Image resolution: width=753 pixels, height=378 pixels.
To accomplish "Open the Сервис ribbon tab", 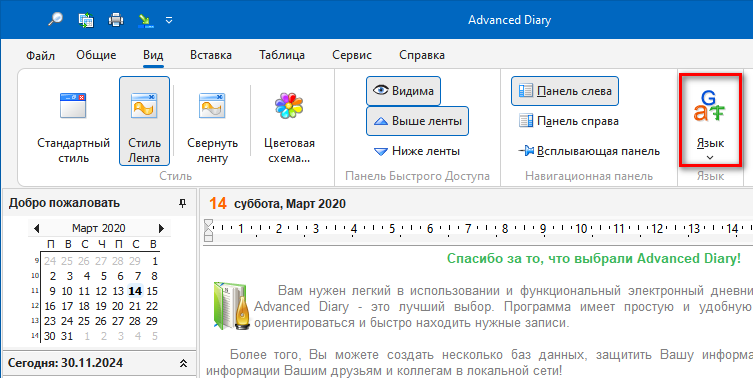I will [352, 55].
